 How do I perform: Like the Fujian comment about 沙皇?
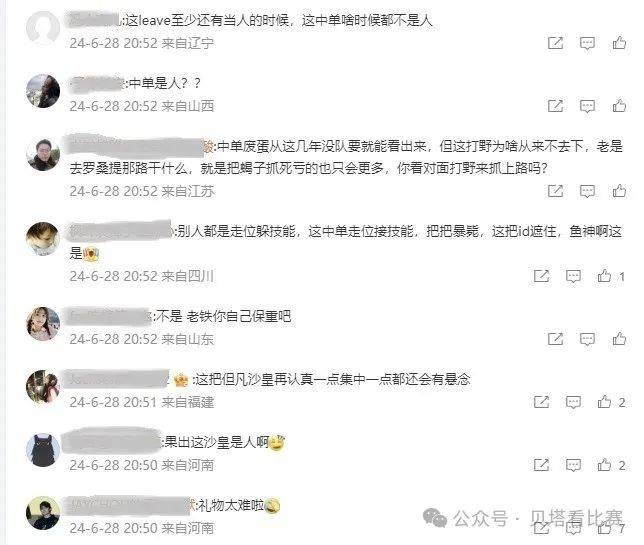604,401
